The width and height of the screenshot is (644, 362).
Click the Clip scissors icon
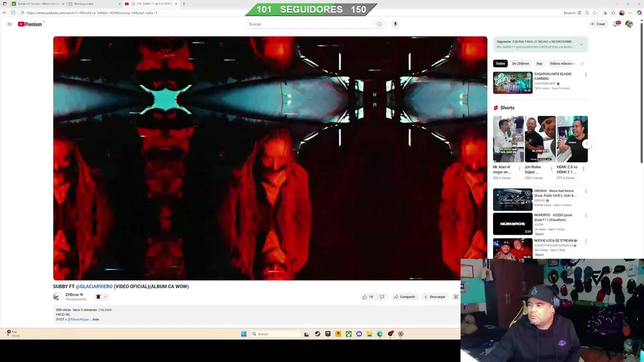click(x=456, y=297)
